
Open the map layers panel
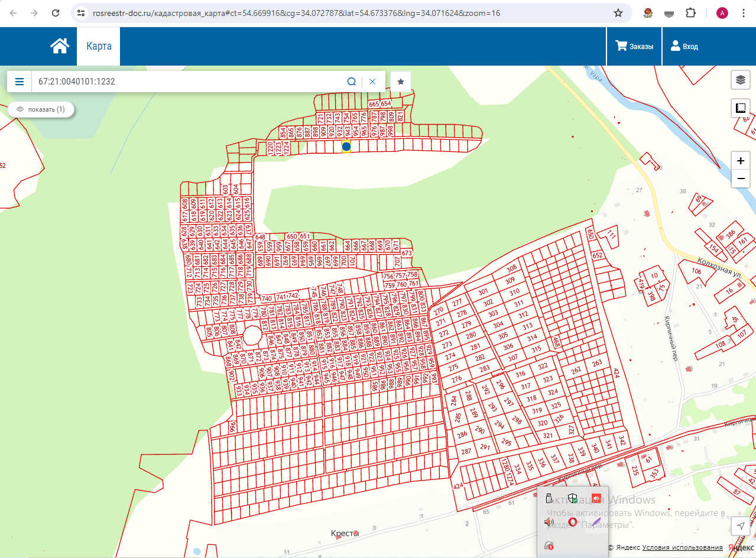pos(740,79)
